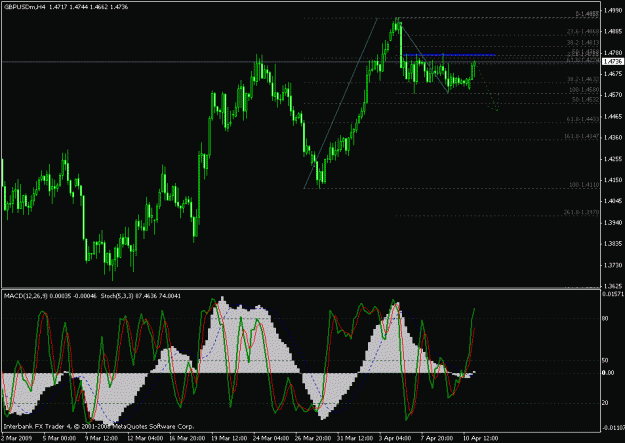Select the current price tag 1.4736

(612, 61)
